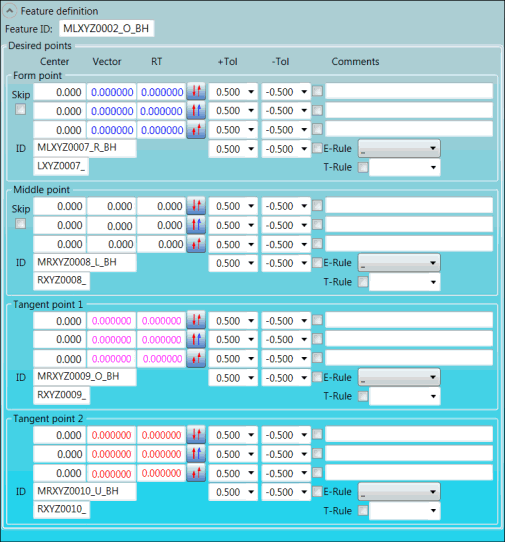Check E-Rule checkbox in Middle point
505x542 pixels.
click(x=318, y=263)
